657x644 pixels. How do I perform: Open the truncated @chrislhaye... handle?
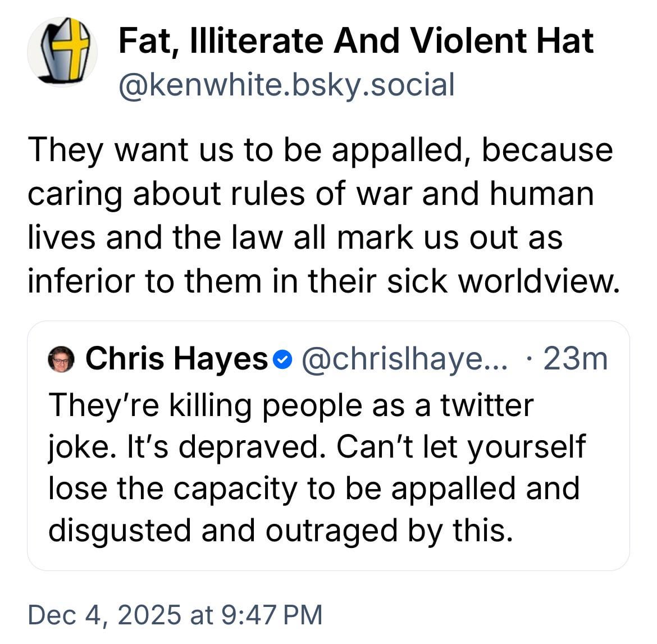pyautogui.click(x=404, y=358)
